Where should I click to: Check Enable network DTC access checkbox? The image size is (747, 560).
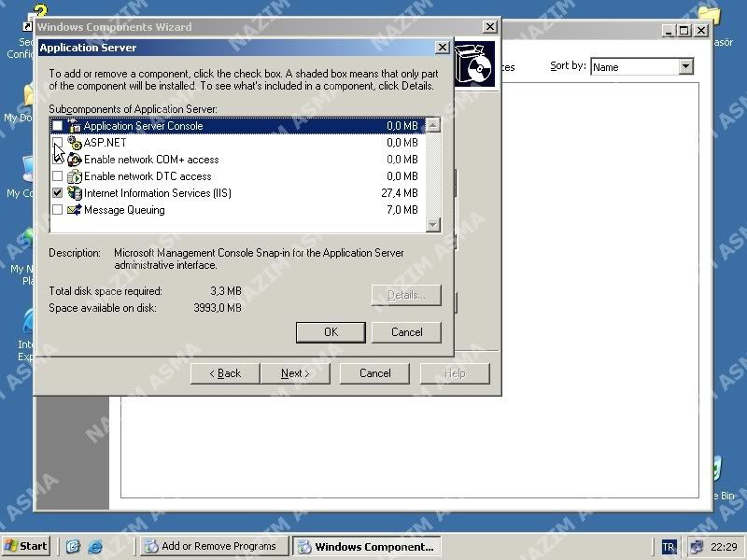57,176
